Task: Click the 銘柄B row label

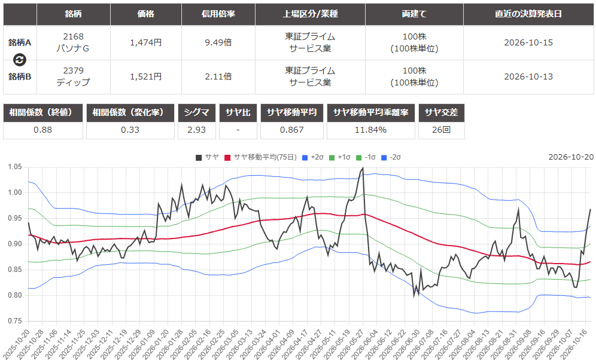Action: click(x=20, y=77)
